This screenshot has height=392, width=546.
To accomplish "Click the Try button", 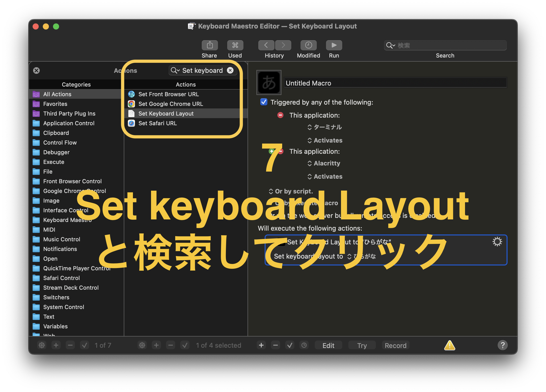I will click(x=362, y=345).
